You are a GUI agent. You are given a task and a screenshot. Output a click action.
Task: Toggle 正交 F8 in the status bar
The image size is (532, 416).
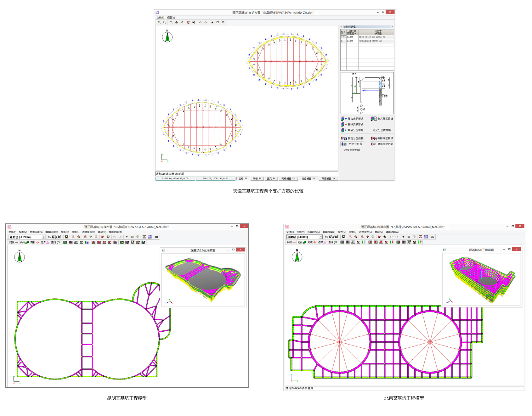pyautogui.click(x=271, y=179)
